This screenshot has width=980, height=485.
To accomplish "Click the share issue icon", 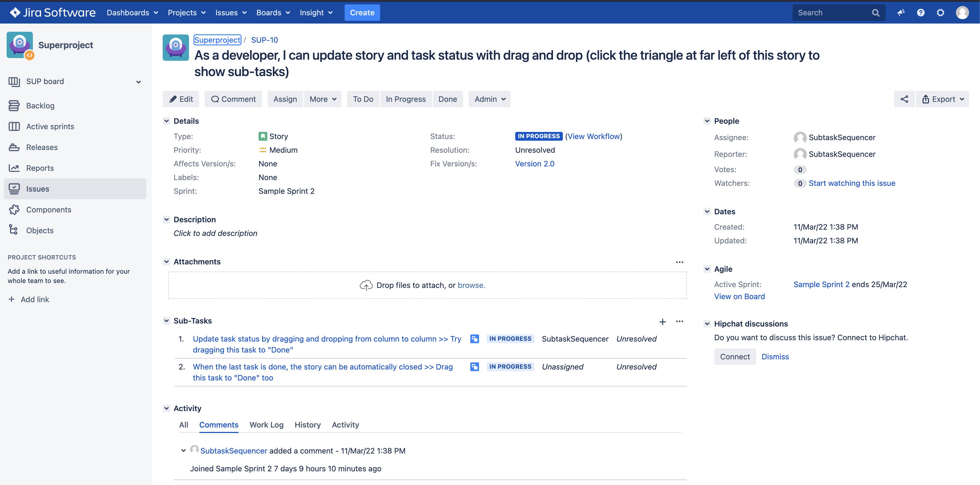I will pos(904,99).
